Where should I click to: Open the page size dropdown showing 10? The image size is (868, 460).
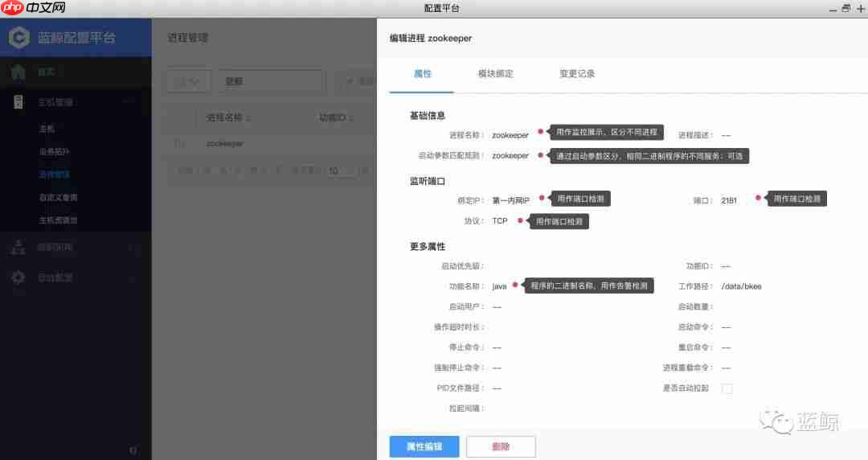pyautogui.click(x=340, y=170)
